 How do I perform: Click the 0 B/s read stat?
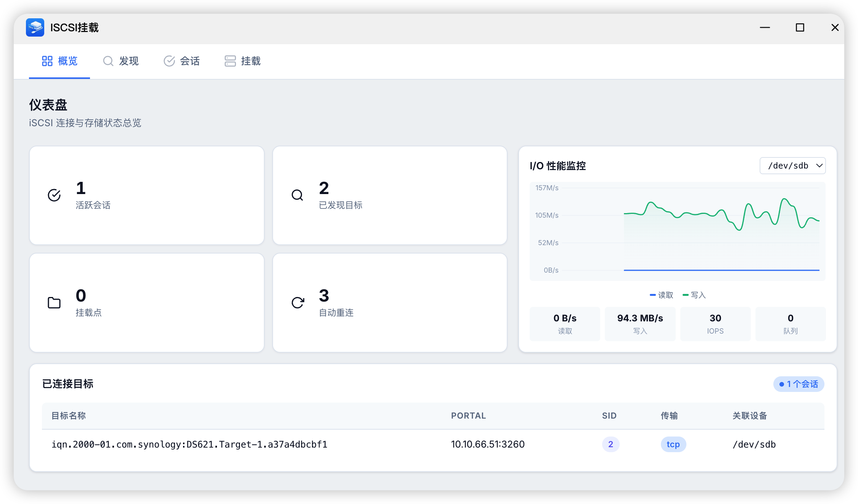(565, 324)
